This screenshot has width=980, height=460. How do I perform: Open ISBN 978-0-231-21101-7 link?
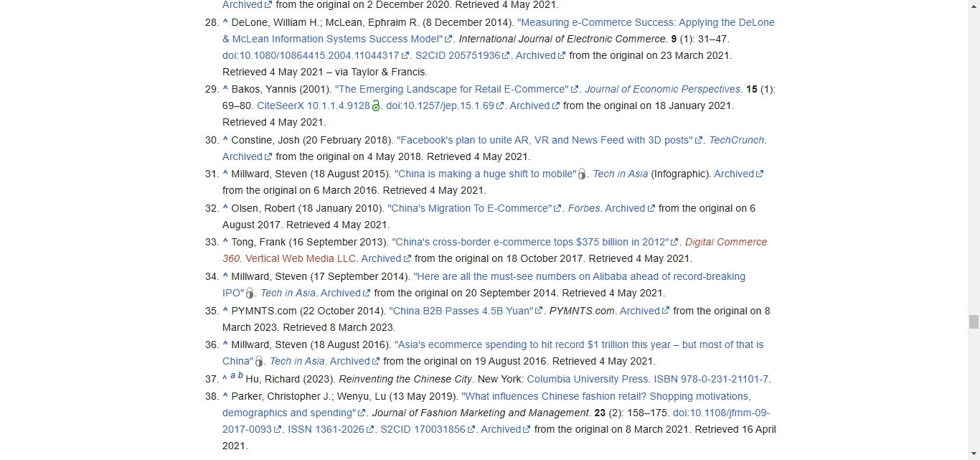coord(711,379)
